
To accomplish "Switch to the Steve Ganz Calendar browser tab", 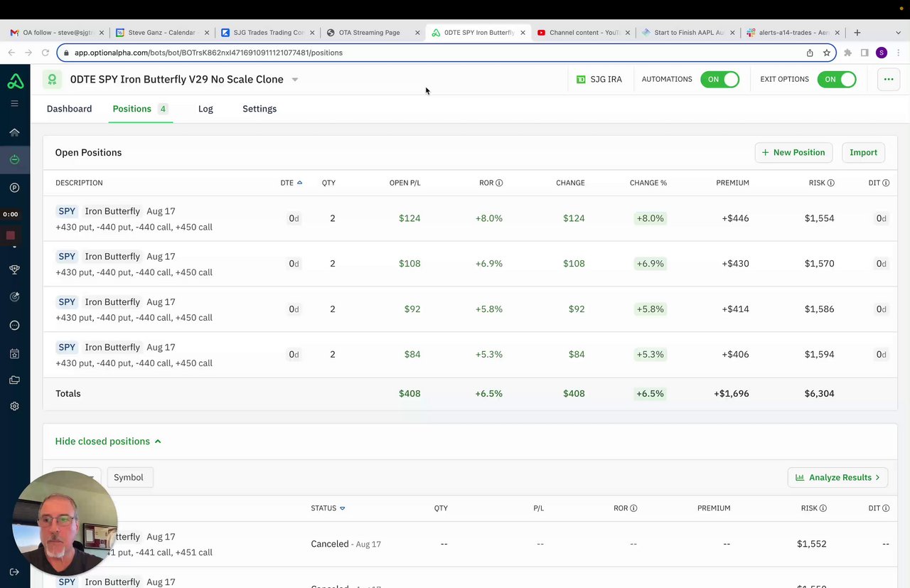I will coord(161,33).
